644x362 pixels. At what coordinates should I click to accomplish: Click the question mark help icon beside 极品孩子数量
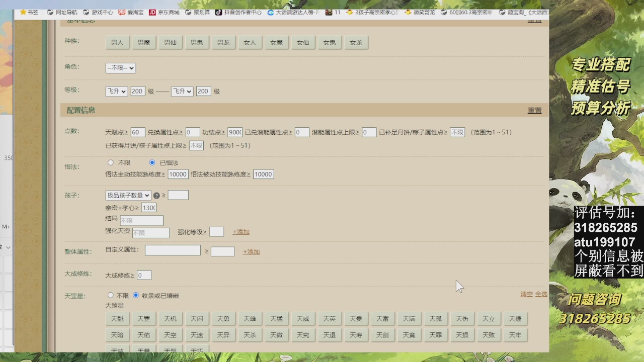click(157, 195)
